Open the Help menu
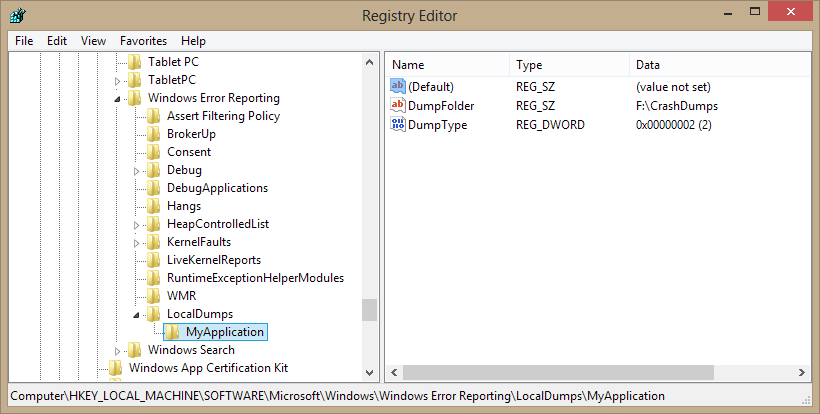Viewport: 820px width, 414px height. (x=193, y=41)
